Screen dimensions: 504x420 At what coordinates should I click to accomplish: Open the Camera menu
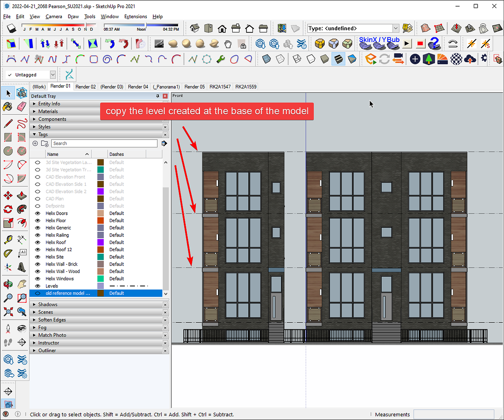coord(54,16)
